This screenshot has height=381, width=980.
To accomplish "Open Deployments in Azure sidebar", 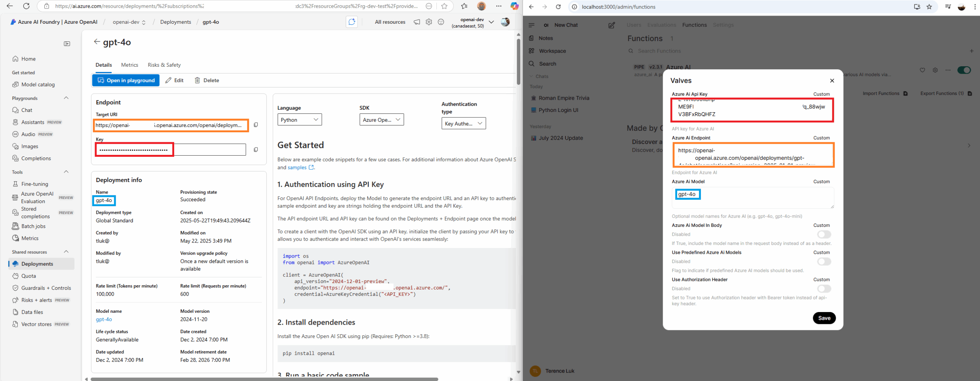I will click(41, 264).
